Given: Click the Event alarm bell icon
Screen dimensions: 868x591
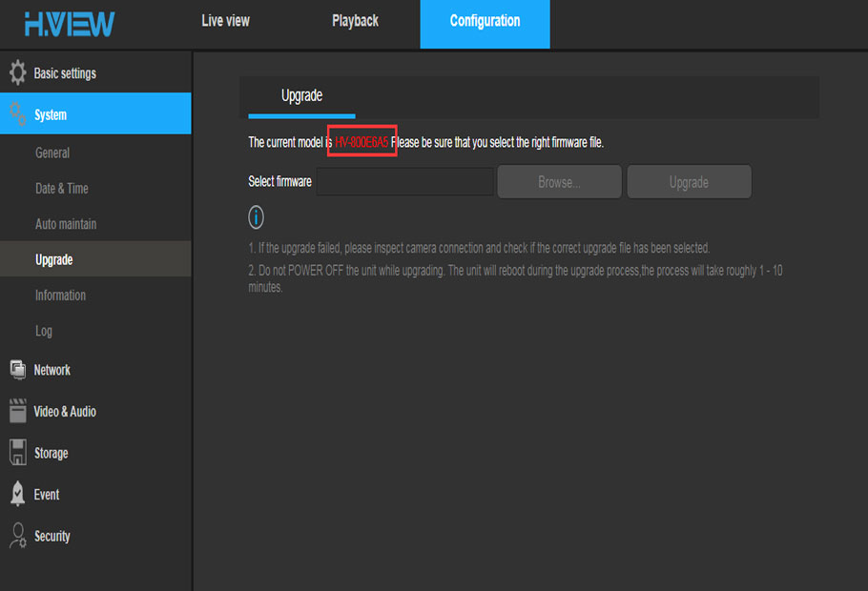Looking at the screenshot, I should (17, 495).
